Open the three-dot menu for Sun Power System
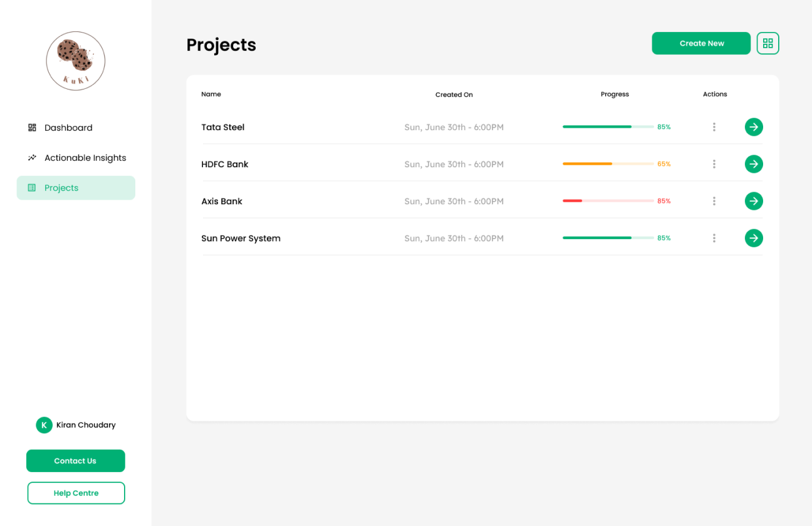 [714, 238]
